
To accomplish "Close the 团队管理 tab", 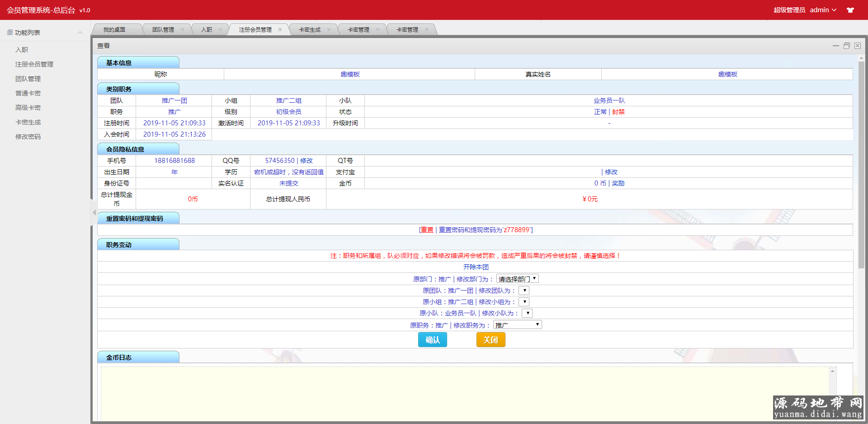I will point(182,30).
